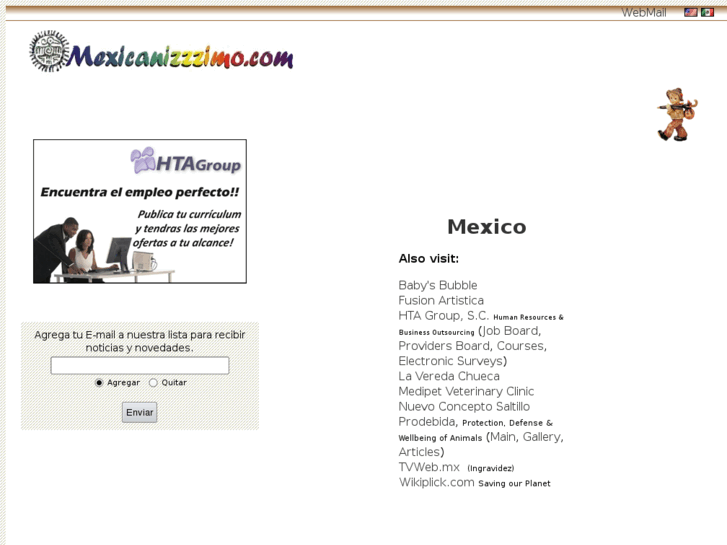The width and height of the screenshot is (727, 545).
Task: Switch language via the Mexican flag icon
Action: click(707, 13)
